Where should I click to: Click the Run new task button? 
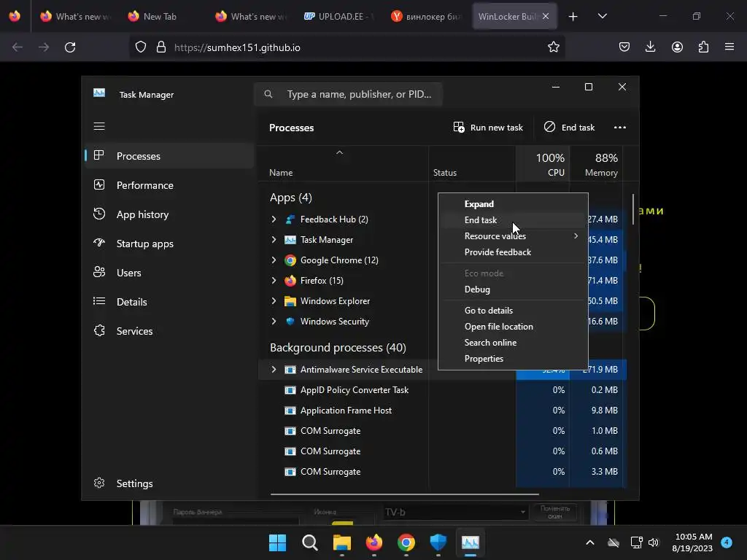[488, 128]
